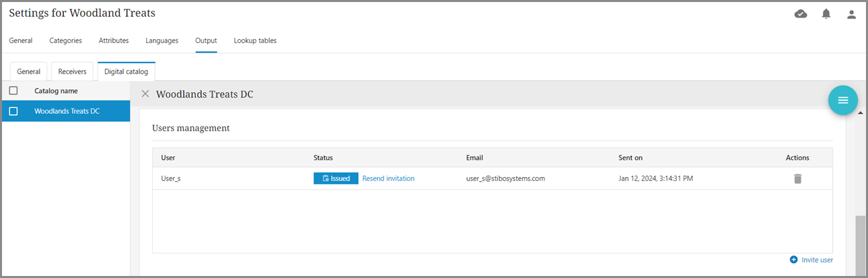Select the Receivers sub-tab
Image resolution: width=868 pixels, height=278 pixels.
[72, 71]
